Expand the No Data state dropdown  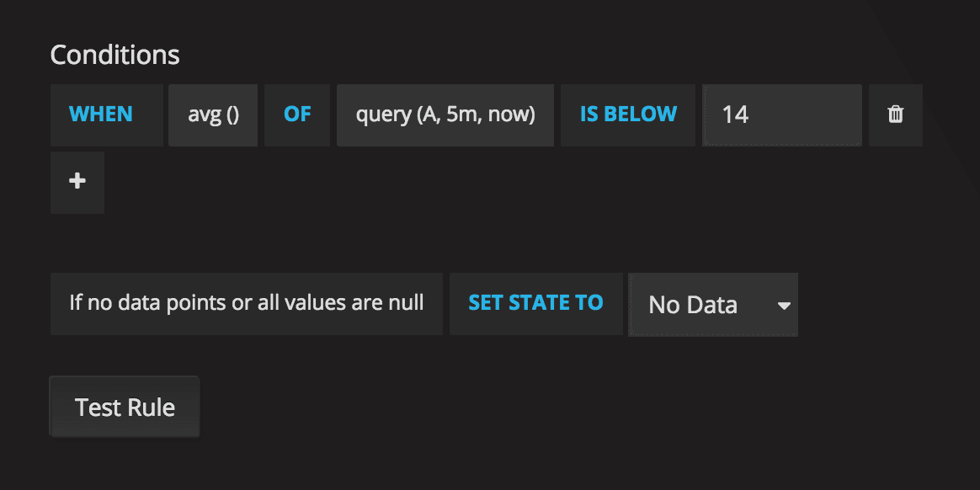coord(712,305)
